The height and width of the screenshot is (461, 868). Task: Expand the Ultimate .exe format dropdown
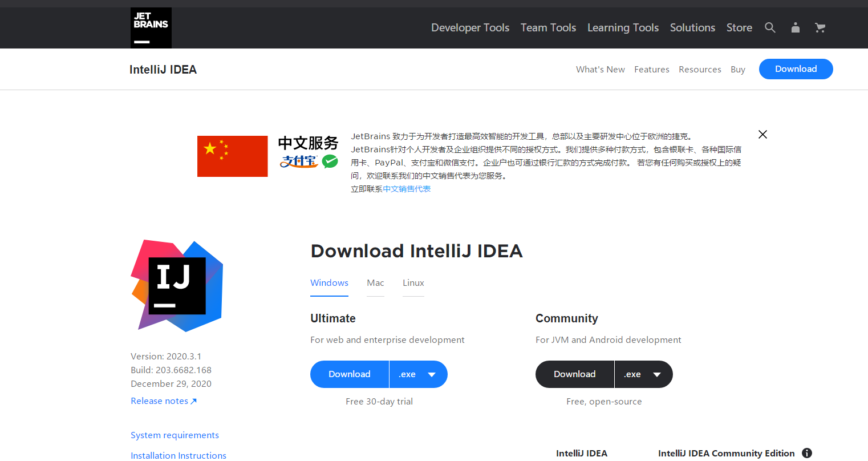pyautogui.click(x=419, y=374)
